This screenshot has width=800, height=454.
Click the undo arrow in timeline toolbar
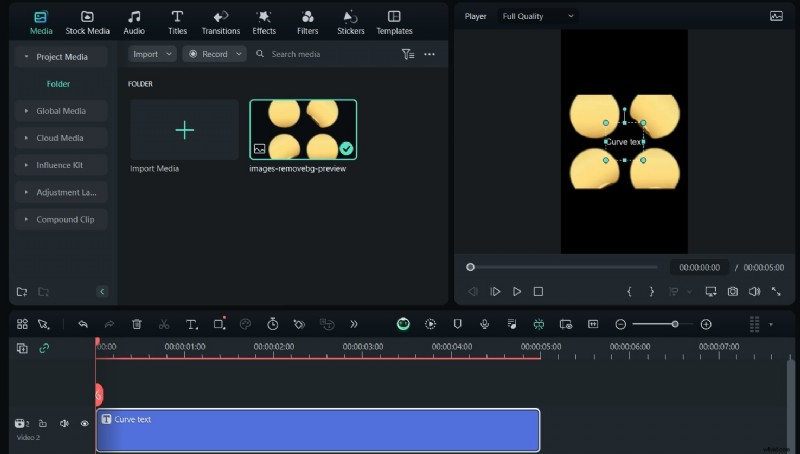pos(83,324)
